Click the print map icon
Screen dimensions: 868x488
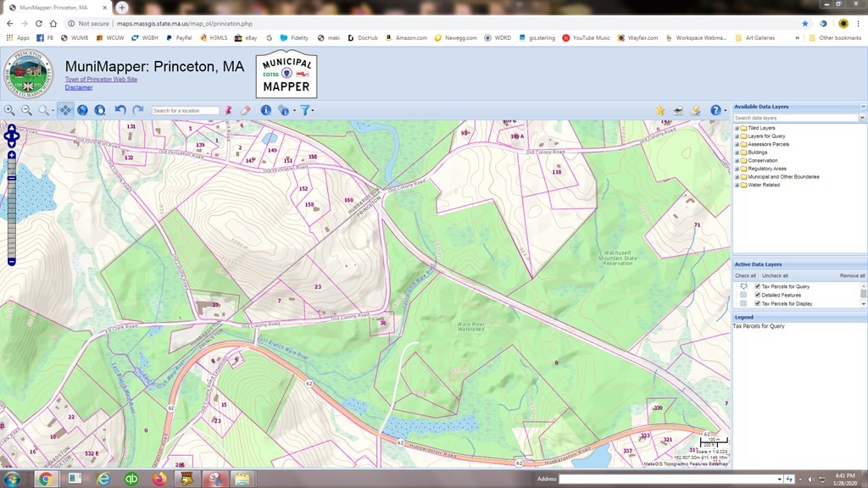tap(678, 110)
